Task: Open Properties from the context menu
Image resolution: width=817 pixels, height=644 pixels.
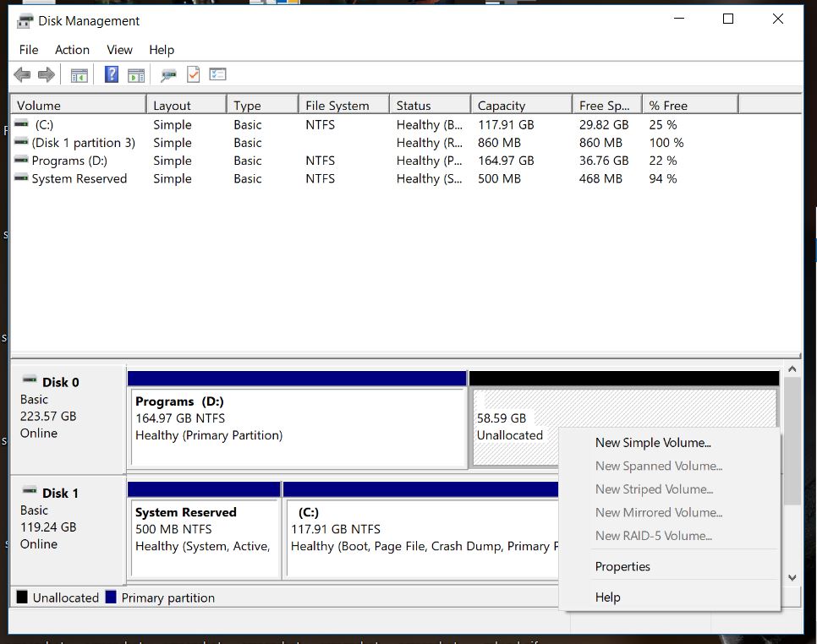Action: (x=622, y=566)
